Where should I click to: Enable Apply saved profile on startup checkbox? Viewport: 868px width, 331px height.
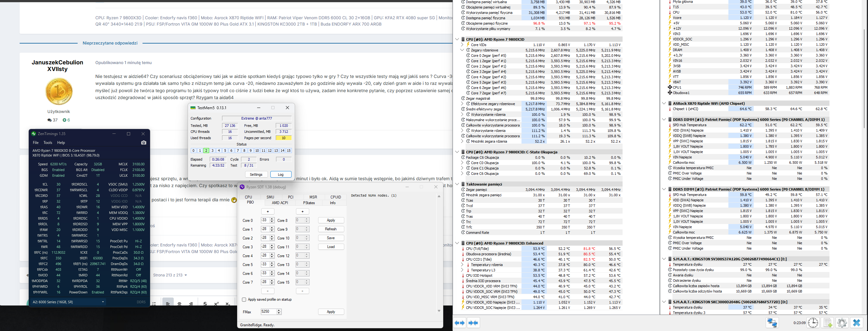pos(244,299)
